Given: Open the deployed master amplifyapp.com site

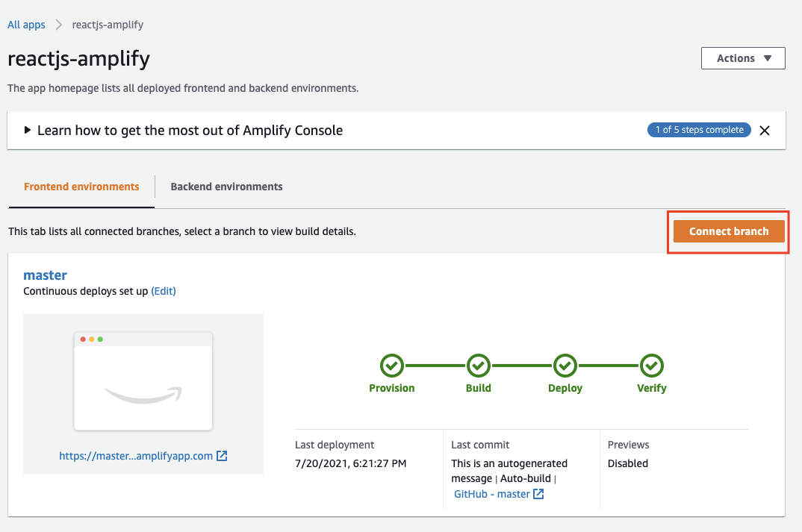Looking at the screenshot, I should [x=137, y=455].
